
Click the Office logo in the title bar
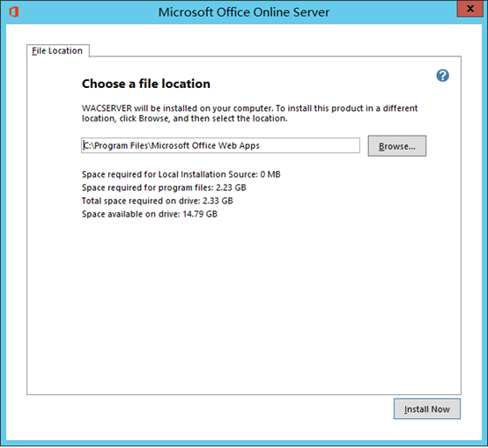tap(14, 12)
